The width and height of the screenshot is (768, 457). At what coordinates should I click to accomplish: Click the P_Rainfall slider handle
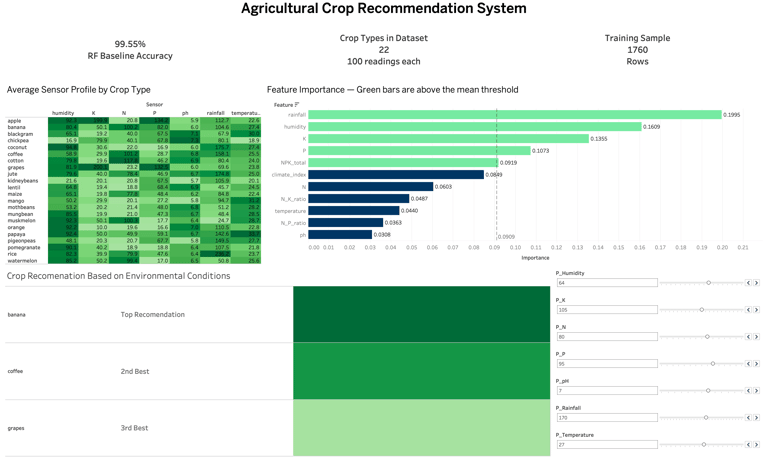coord(706,418)
